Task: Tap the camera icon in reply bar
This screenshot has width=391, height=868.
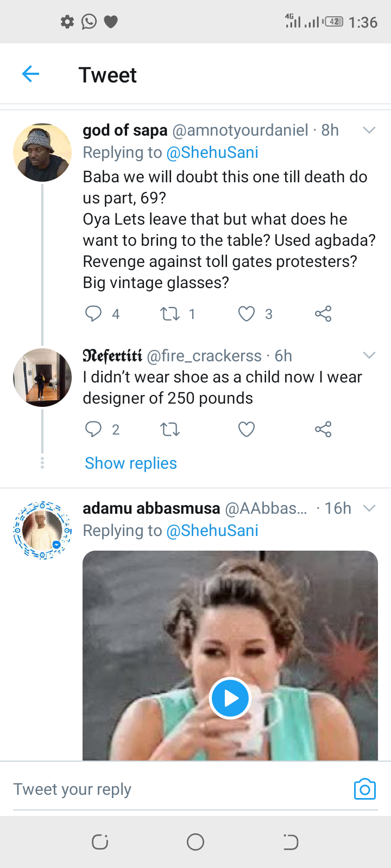Action: pyautogui.click(x=364, y=789)
